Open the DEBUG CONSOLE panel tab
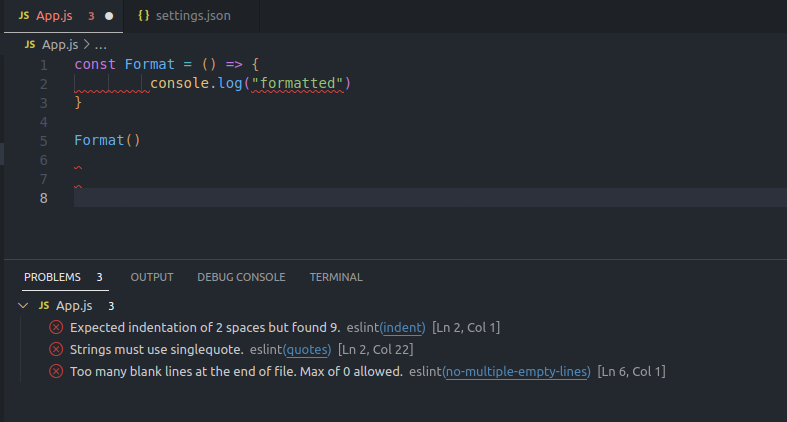Viewport: 787px width, 422px height. (241, 277)
